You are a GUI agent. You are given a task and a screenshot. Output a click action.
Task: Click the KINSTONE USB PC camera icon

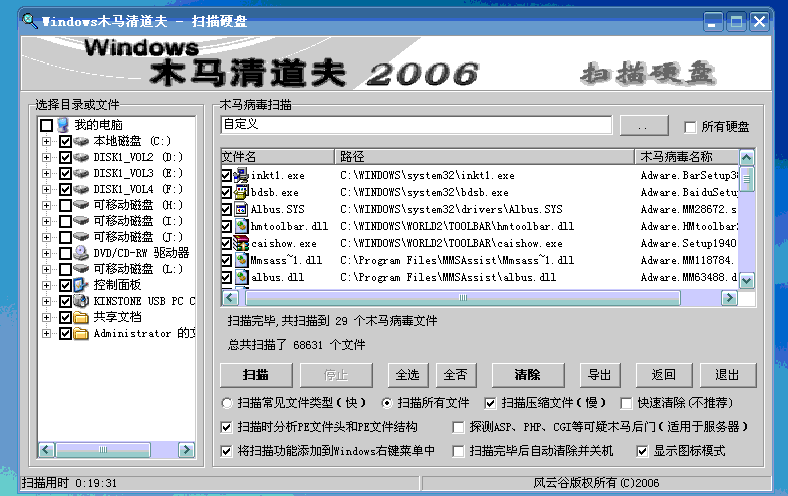point(81,301)
